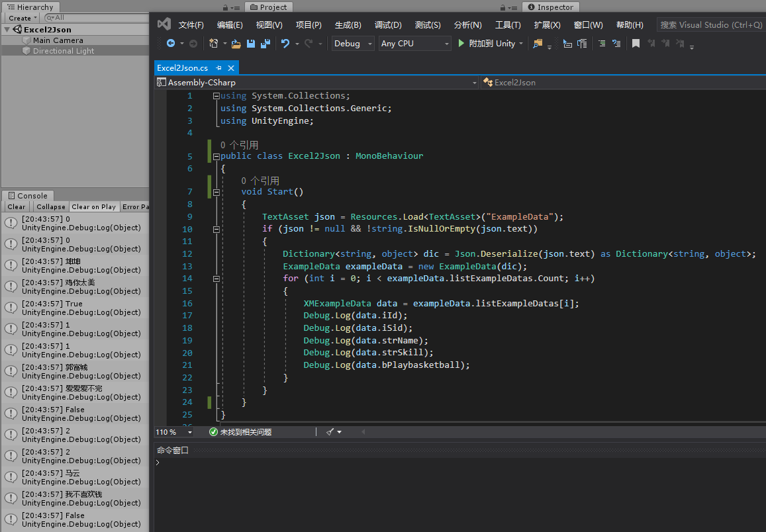Open the 110 % zoom level dropdown
This screenshot has width=766, height=532.
click(190, 432)
